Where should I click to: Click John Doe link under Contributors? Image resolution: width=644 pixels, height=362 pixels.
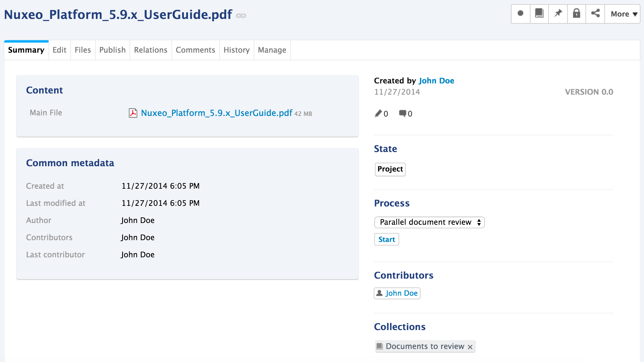click(x=402, y=293)
